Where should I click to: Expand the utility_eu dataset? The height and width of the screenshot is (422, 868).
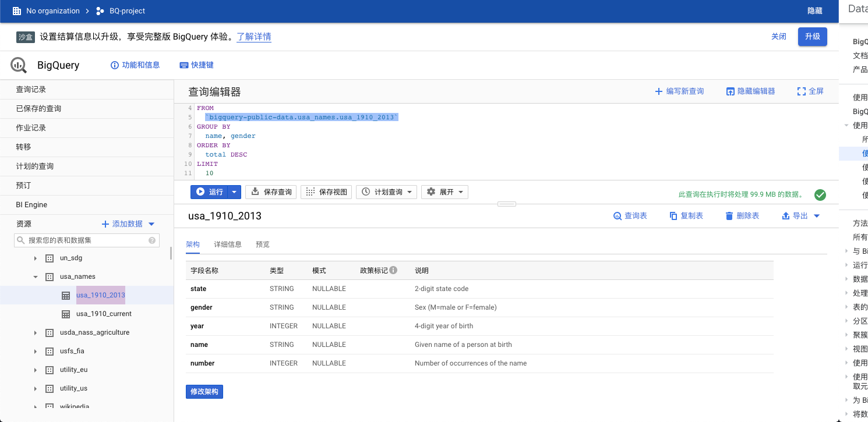coord(35,370)
